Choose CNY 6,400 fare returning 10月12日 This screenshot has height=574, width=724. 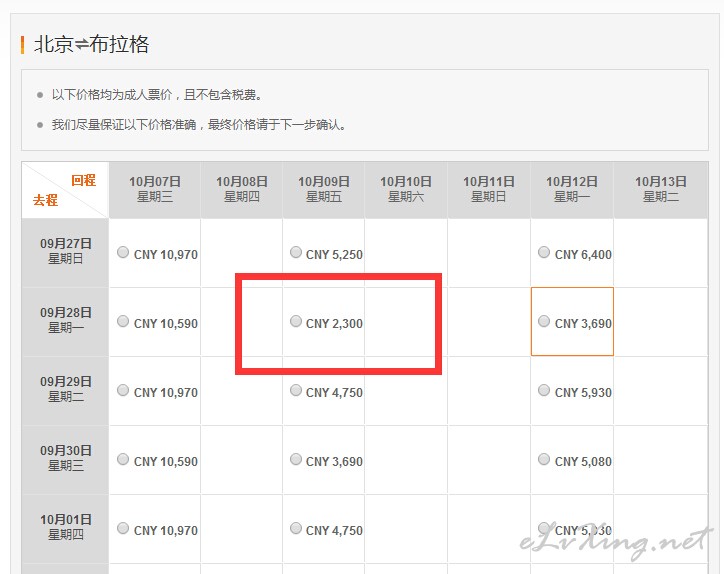(544, 253)
